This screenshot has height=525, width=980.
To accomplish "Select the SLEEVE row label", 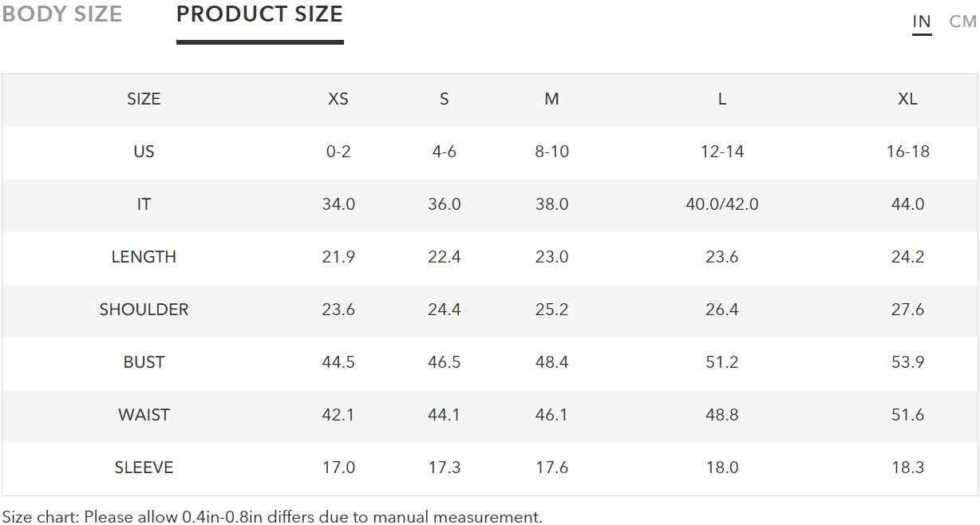I will click(x=144, y=468).
